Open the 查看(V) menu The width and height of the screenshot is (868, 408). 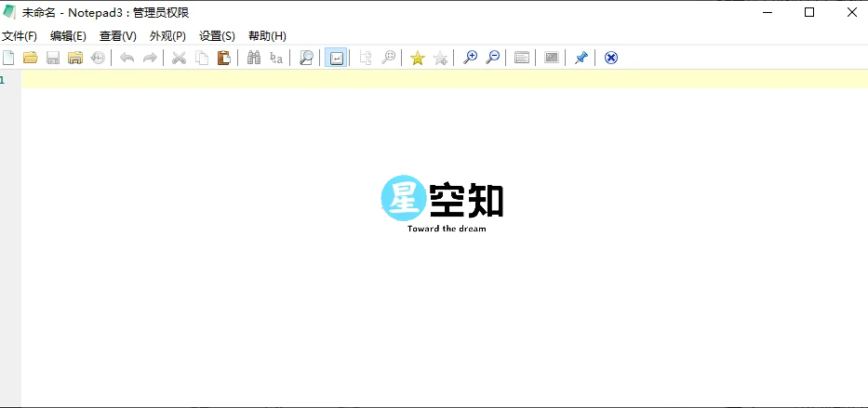point(118,36)
